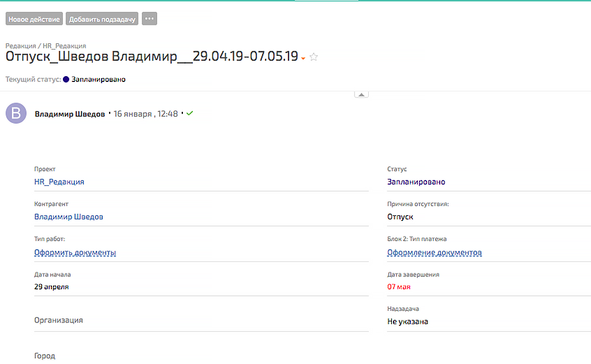Click the end date 07 мая

pos(399,287)
